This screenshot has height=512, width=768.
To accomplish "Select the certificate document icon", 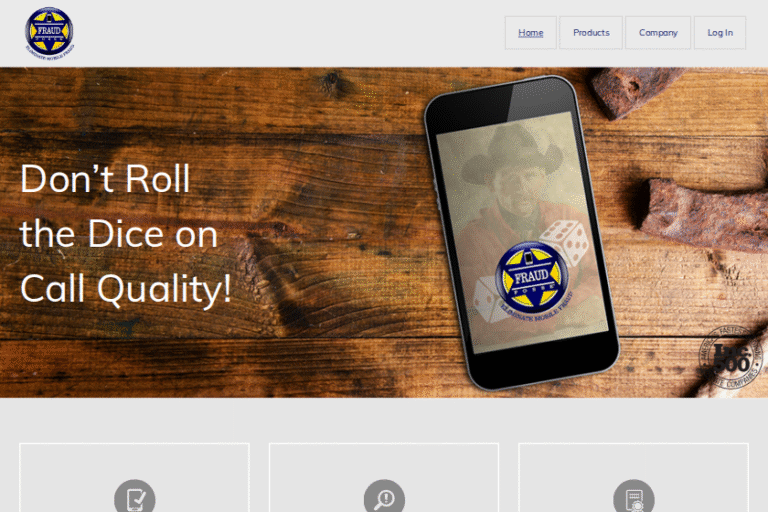I will pos(634,497).
